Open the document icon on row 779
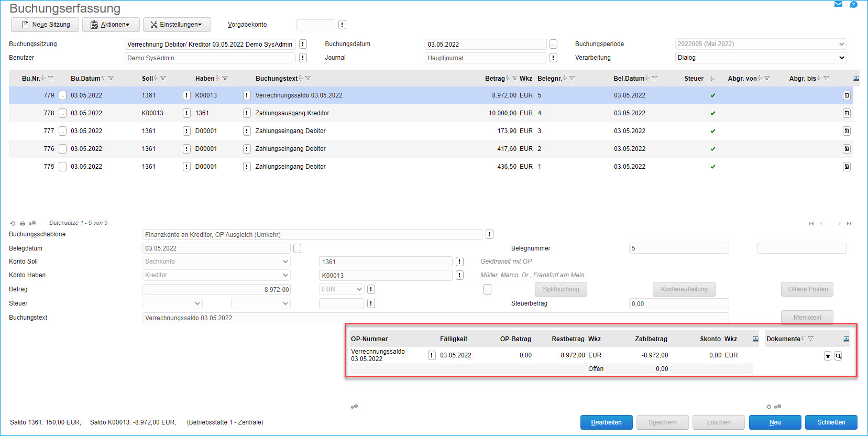 [847, 95]
